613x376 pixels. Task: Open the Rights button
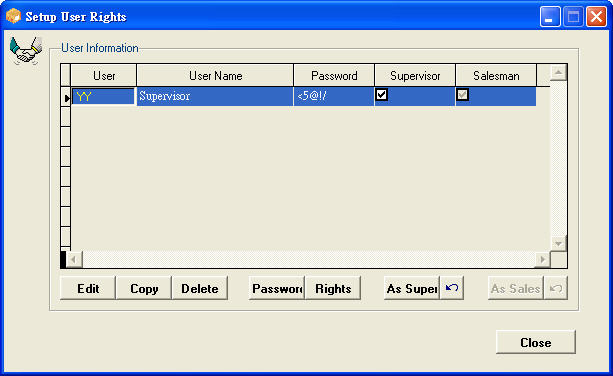333,288
